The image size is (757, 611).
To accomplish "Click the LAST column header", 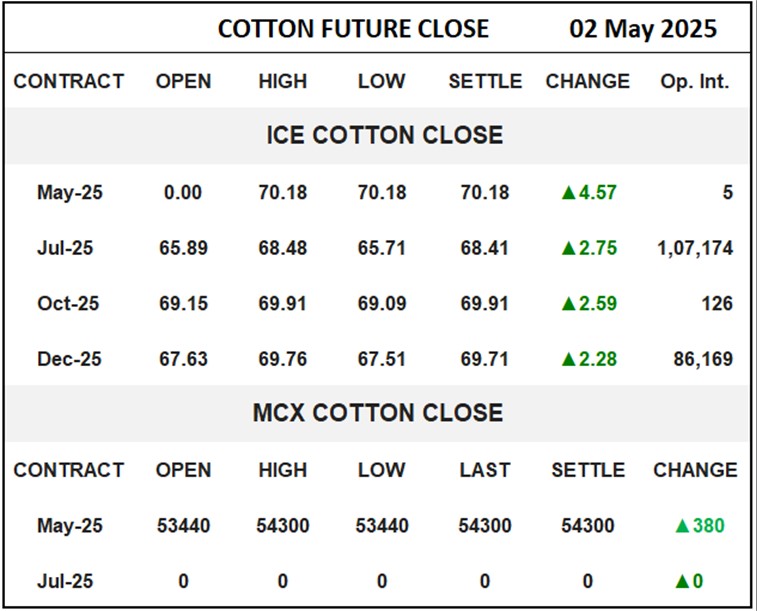I will [484, 470].
